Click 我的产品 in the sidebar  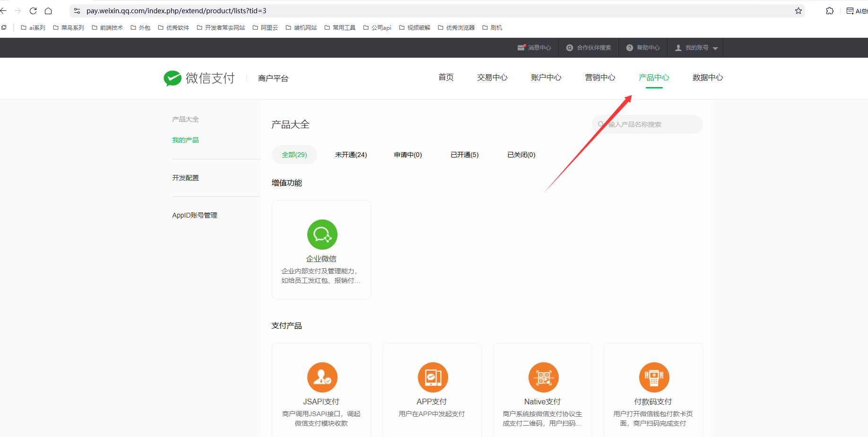pos(185,140)
